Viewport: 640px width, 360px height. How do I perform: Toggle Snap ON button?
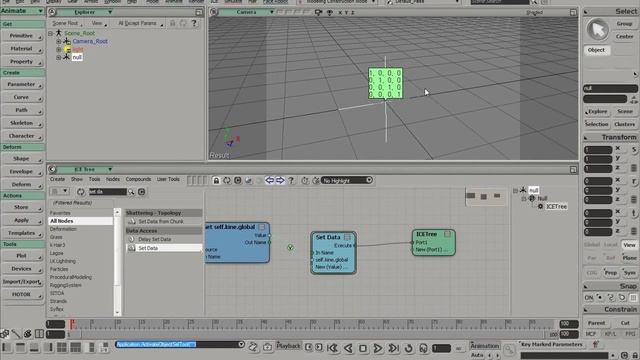589,298
